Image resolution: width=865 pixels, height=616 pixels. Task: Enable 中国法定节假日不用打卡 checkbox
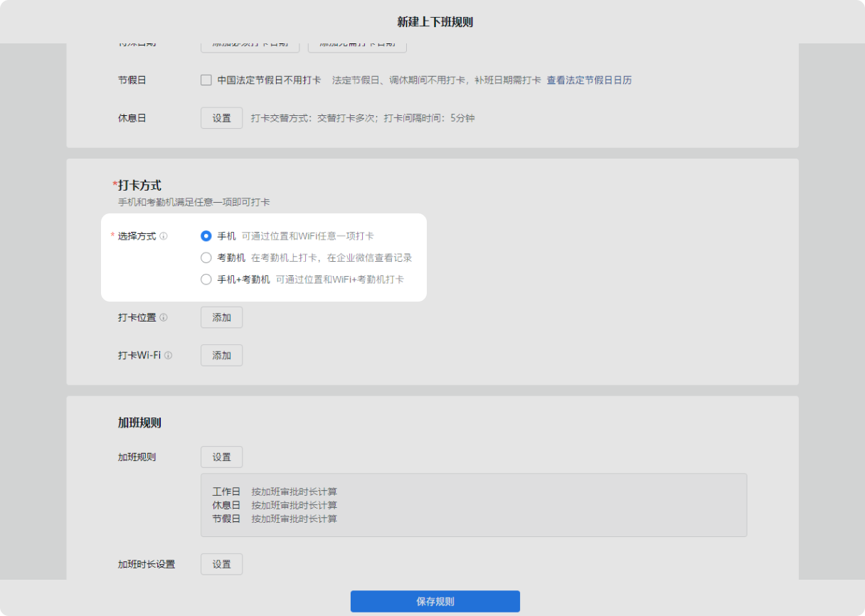click(206, 80)
